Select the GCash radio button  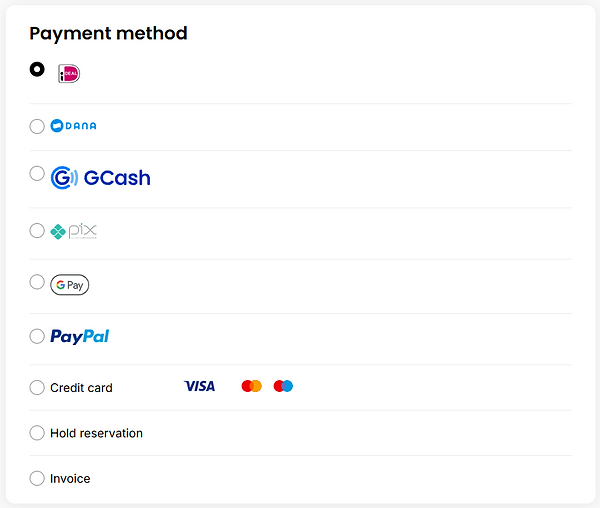click(37, 173)
